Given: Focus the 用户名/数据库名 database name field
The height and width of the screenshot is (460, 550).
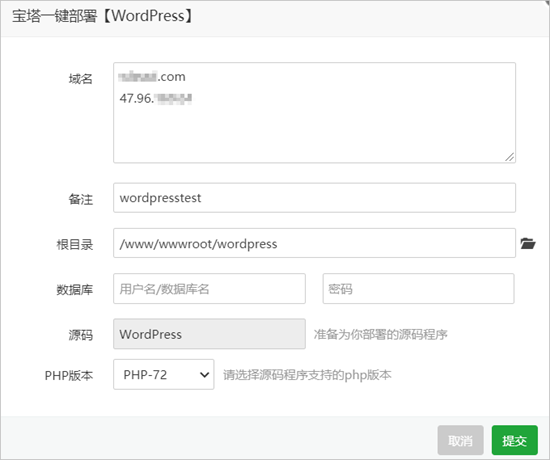Looking at the screenshot, I should (x=209, y=288).
